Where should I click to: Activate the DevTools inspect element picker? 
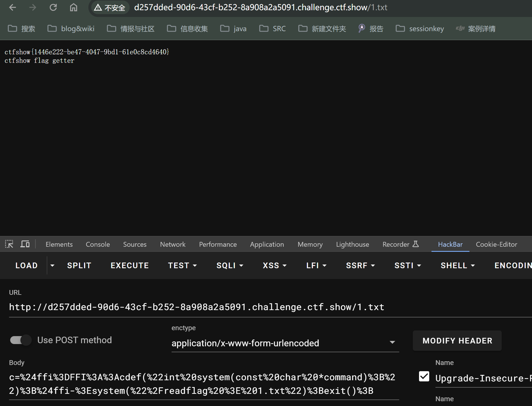[x=9, y=244]
